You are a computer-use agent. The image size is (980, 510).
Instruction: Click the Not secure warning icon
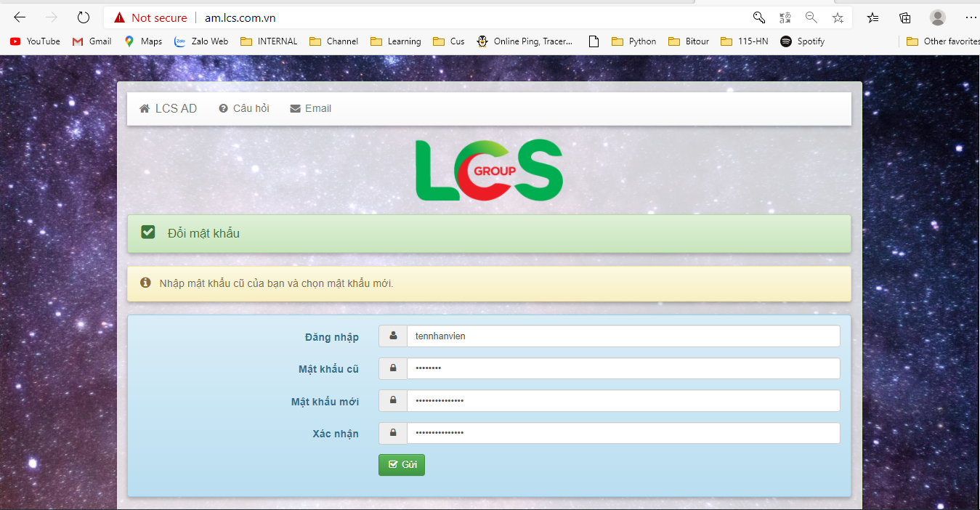tap(120, 17)
